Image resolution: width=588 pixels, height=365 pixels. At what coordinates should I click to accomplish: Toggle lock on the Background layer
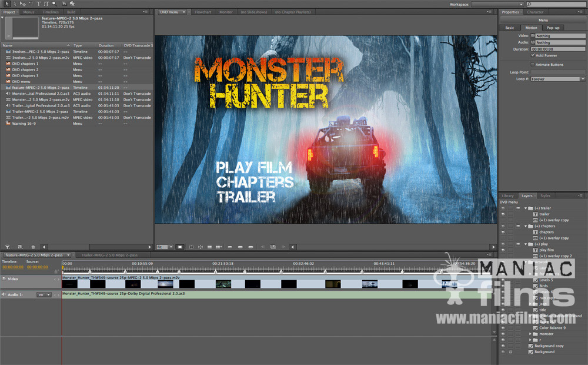click(510, 352)
